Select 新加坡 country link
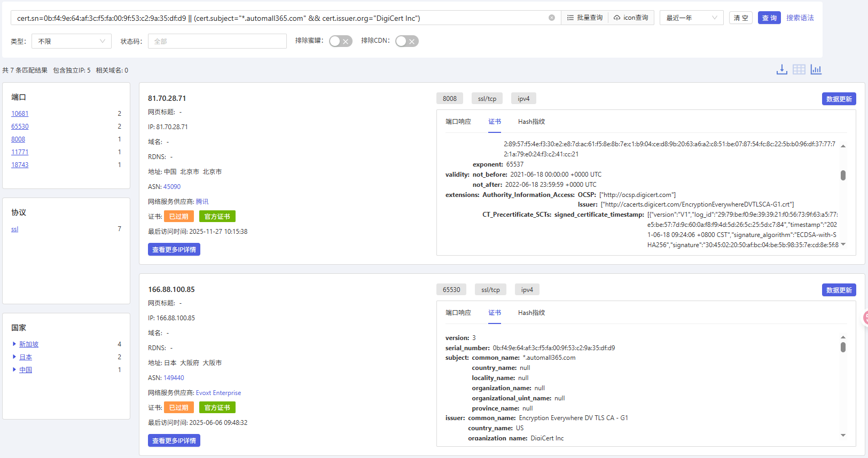868x458 pixels. [29, 344]
